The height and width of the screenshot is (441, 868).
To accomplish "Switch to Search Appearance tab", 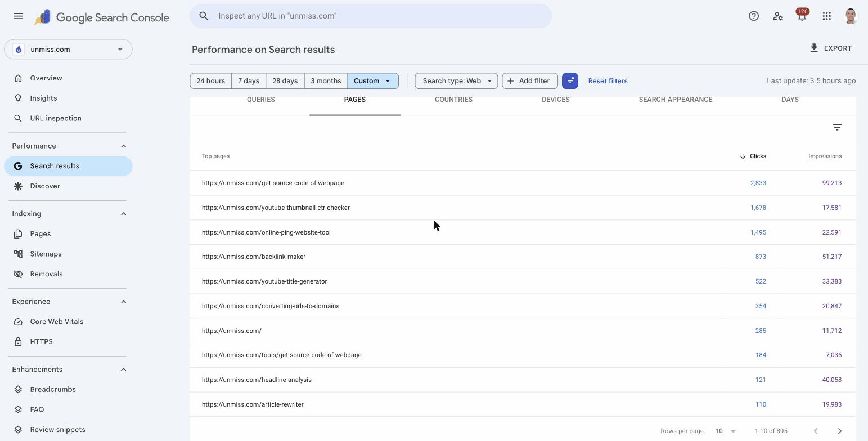I will [676, 100].
